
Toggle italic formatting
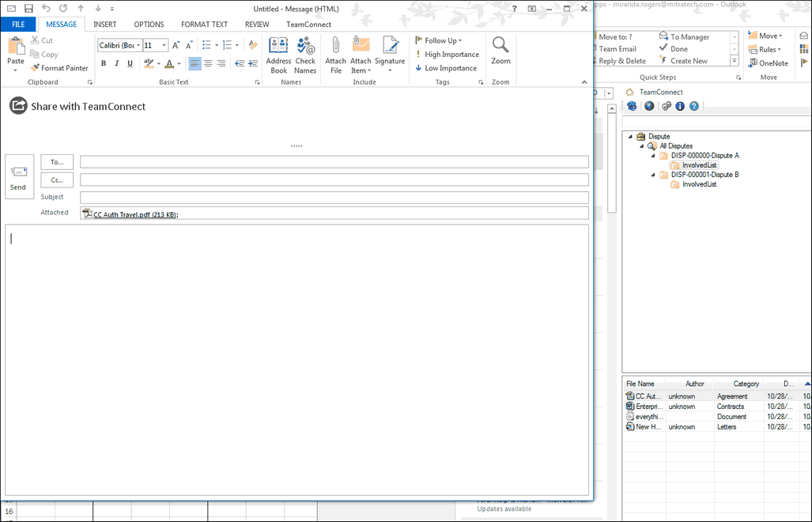[x=116, y=63]
